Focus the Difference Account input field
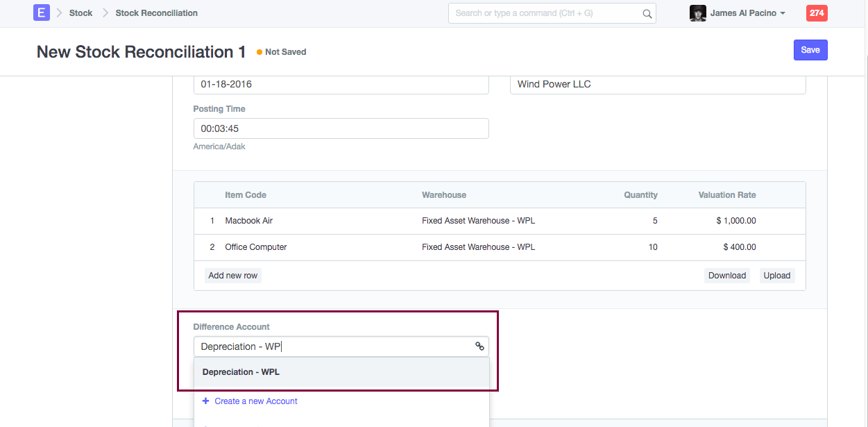This screenshot has width=868, height=427. pos(333,346)
